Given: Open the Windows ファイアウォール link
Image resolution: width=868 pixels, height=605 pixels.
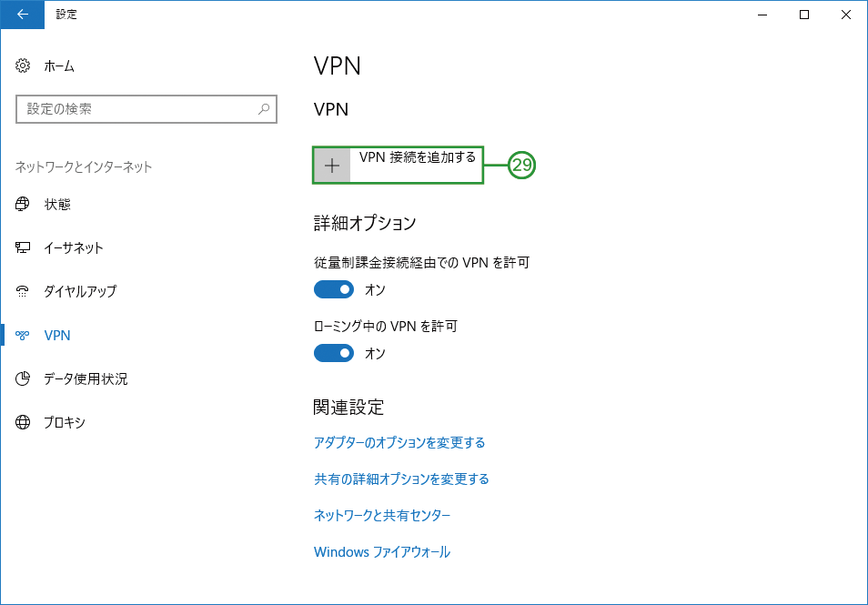Looking at the screenshot, I should 382,552.
